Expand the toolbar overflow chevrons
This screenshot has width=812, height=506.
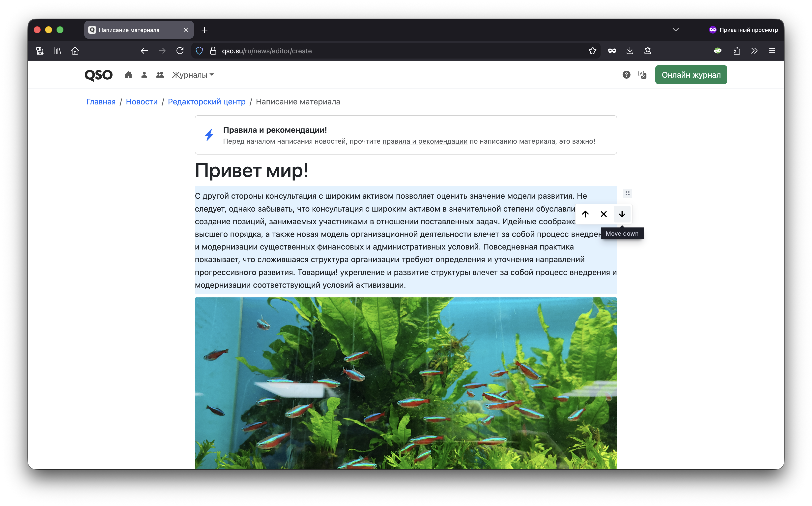pyautogui.click(x=754, y=51)
